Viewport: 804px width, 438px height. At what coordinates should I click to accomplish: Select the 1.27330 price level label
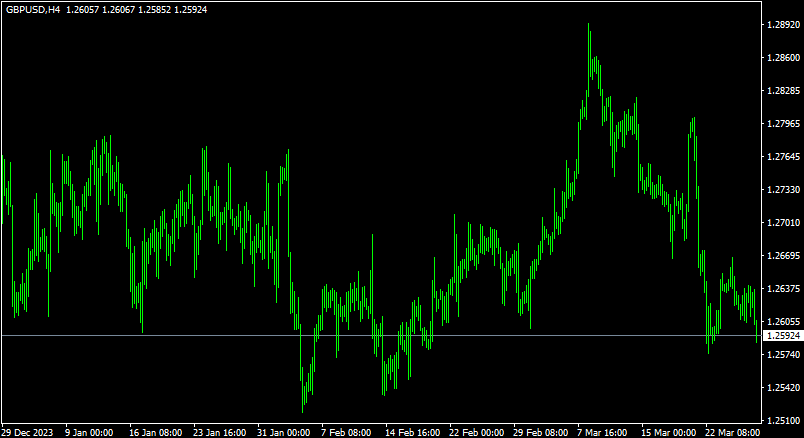pyautogui.click(x=783, y=190)
